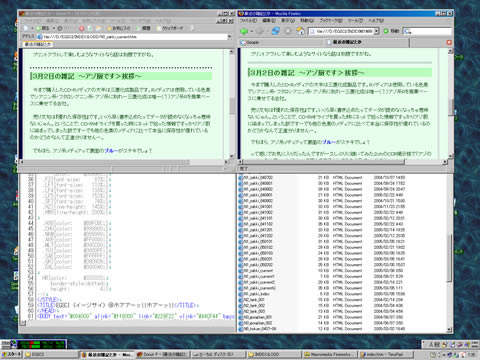Open the 移動 menu in Firefox
480x360 pixels.
[x=307, y=21]
